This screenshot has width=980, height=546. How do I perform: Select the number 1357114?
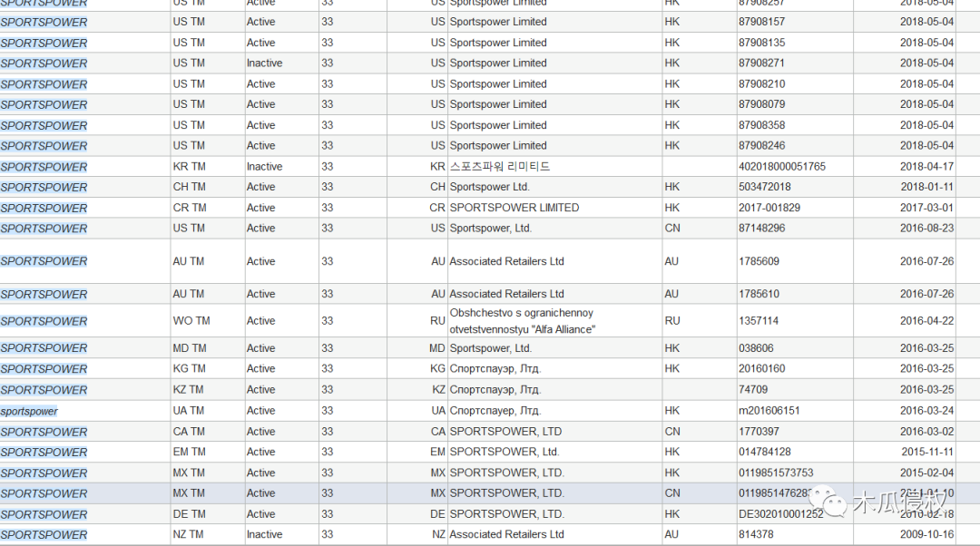click(x=759, y=320)
